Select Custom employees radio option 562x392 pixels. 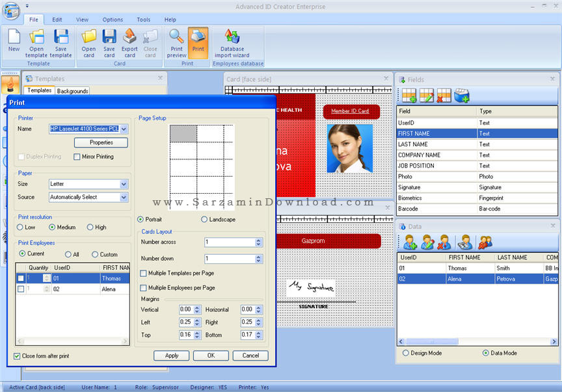coord(94,254)
